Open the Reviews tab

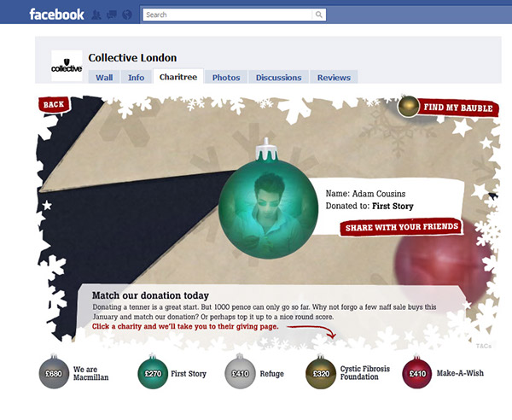coord(334,78)
